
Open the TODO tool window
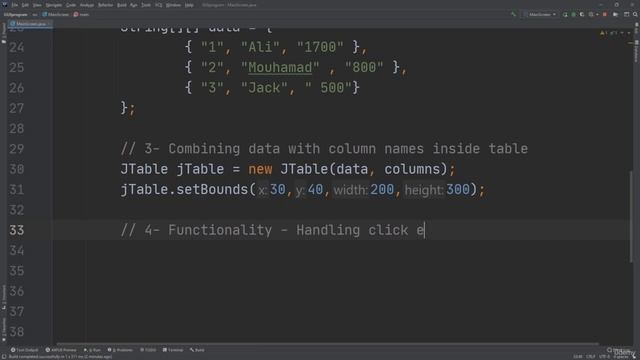tap(148, 350)
